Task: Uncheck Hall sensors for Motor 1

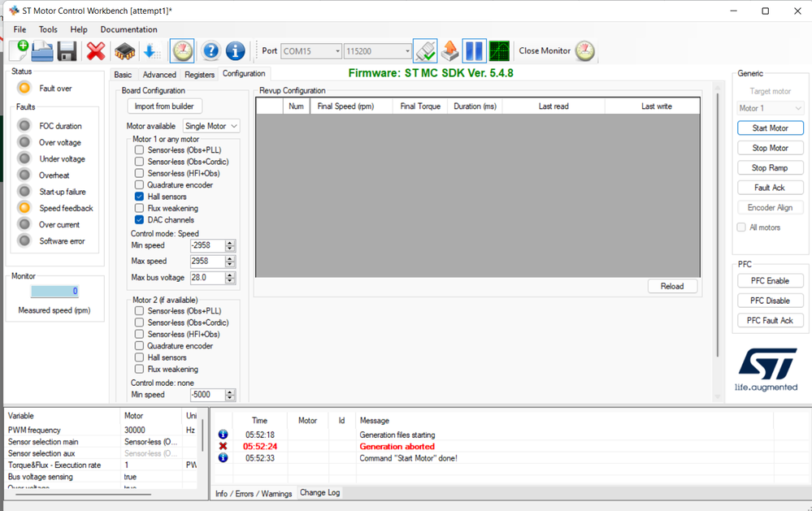Action: [139, 197]
